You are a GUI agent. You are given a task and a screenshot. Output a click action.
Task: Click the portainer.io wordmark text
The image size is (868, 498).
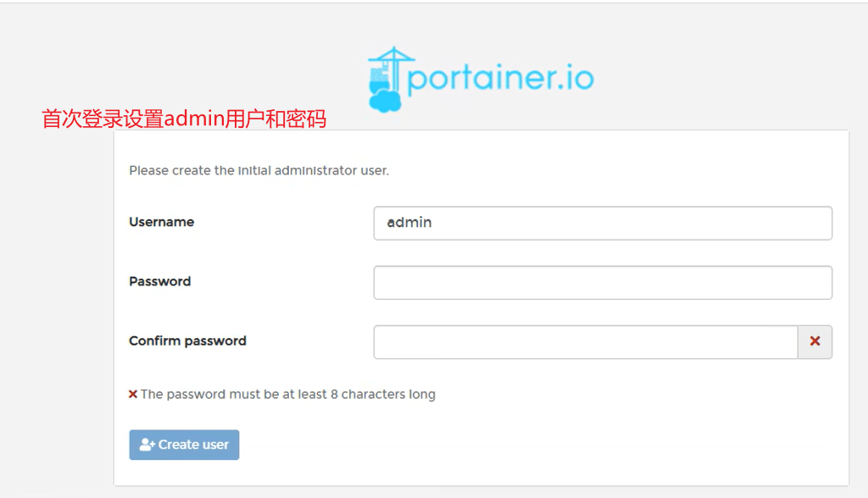coord(500,77)
